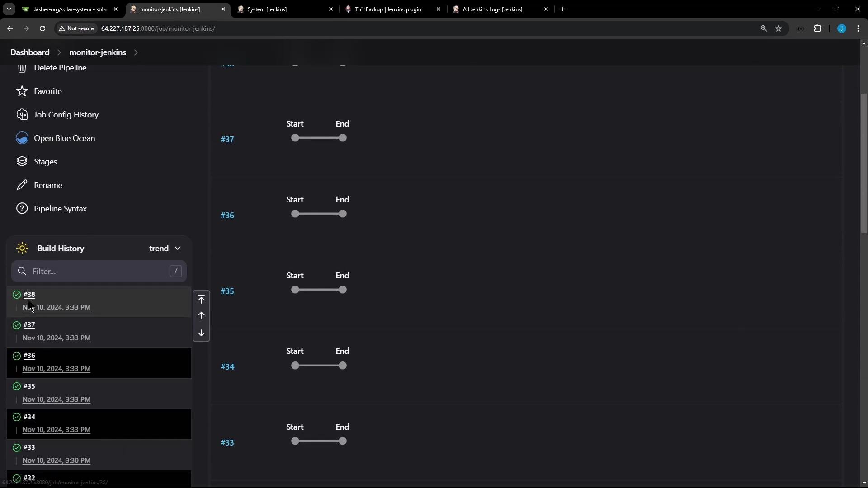Click the Blue Ocean icon
The image size is (868, 488).
tap(22, 138)
